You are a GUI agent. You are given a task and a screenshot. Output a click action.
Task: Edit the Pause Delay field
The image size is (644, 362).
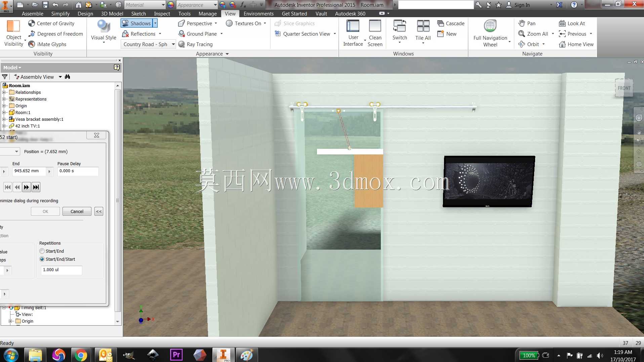click(x=78, y=171)
